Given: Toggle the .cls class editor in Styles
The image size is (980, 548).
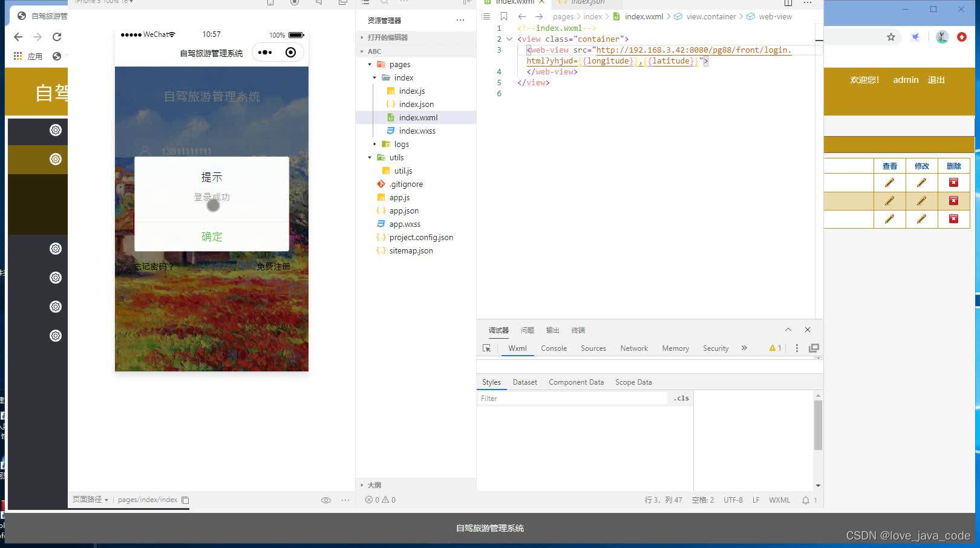Looking at the screenshot, I should point(681,398).
